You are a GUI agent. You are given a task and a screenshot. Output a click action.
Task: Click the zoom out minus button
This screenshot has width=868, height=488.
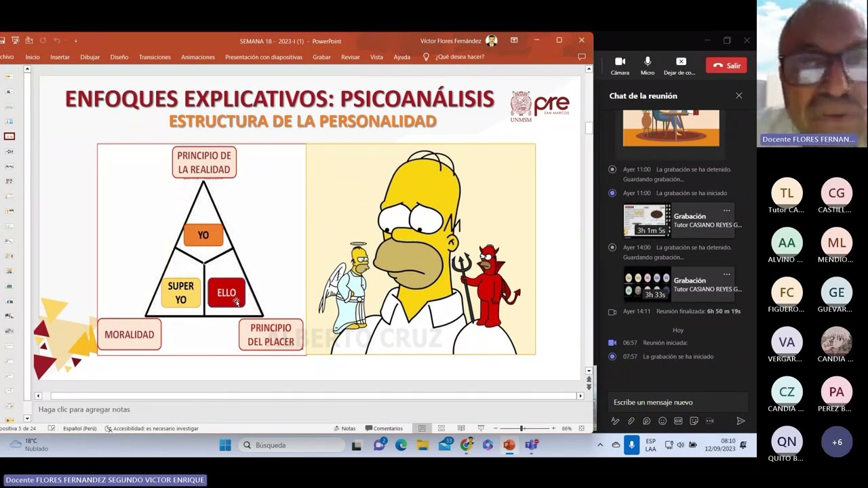point(496,428)
